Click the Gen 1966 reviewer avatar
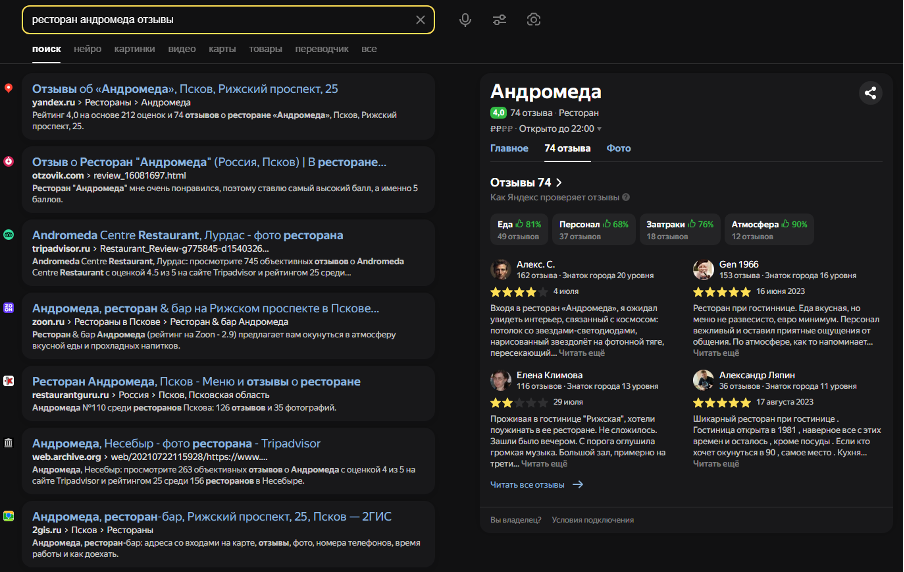Viewport: 904px width, 572px height. (704, 269)
